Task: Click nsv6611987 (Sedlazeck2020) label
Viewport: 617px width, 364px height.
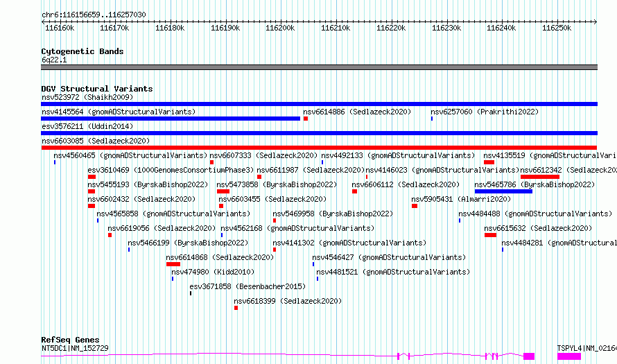Action: click(x=311, y=170)
